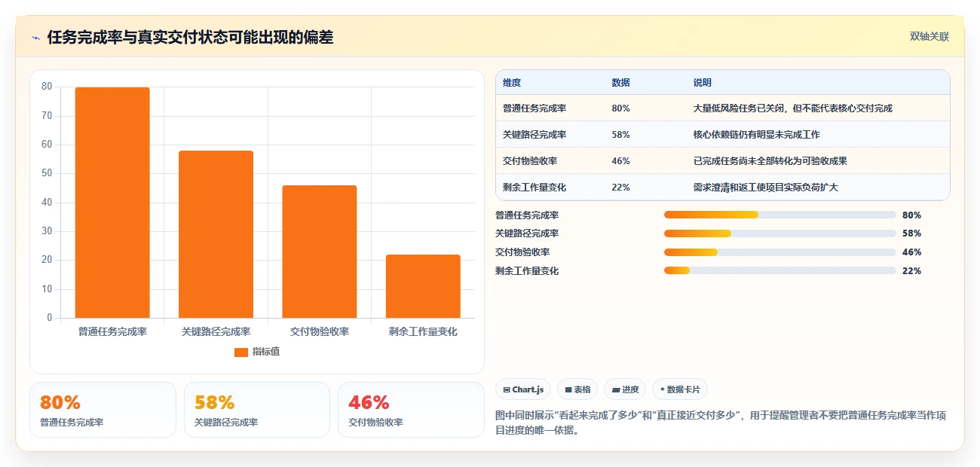Image resolution: width=980 pixels, height=467 pixels.
Task: Select the 数据卡片 tag chip
Action: pos(680,389)
